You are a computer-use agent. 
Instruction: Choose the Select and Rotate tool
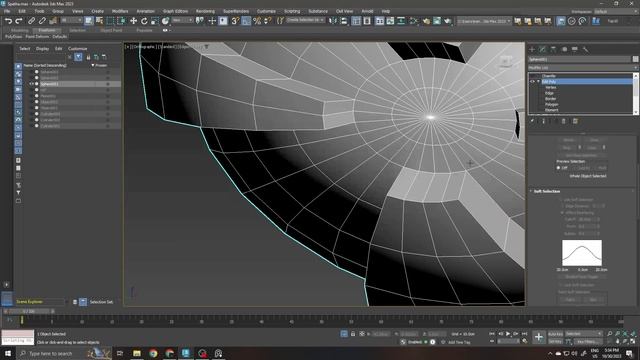(x=144, y=21)
